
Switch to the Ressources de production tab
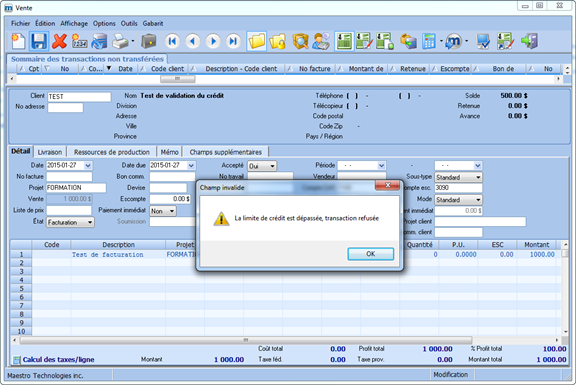pos(112,152)
